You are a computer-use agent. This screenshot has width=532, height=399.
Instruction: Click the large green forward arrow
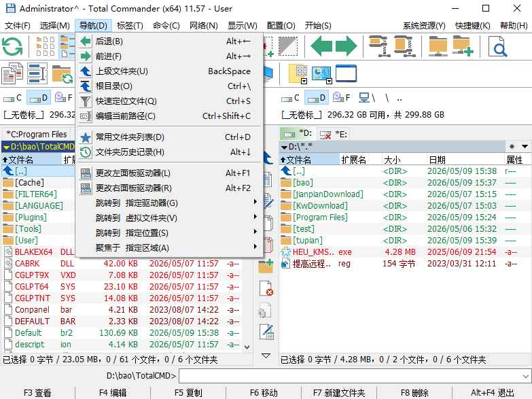coord(346,46)
